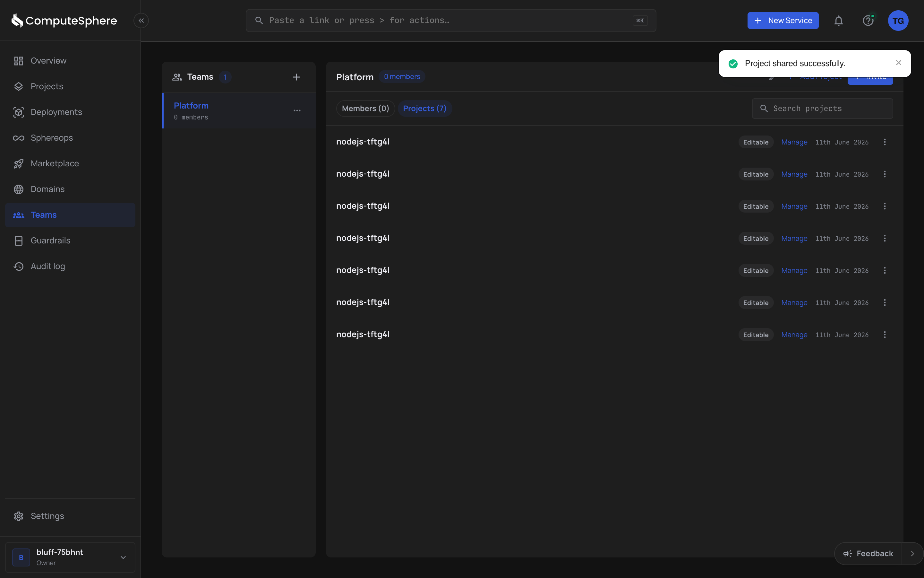Collapse the sidebar with the double-chevron button
The image size is (924, 578).
pyautogui.click(x=141, y=21)
